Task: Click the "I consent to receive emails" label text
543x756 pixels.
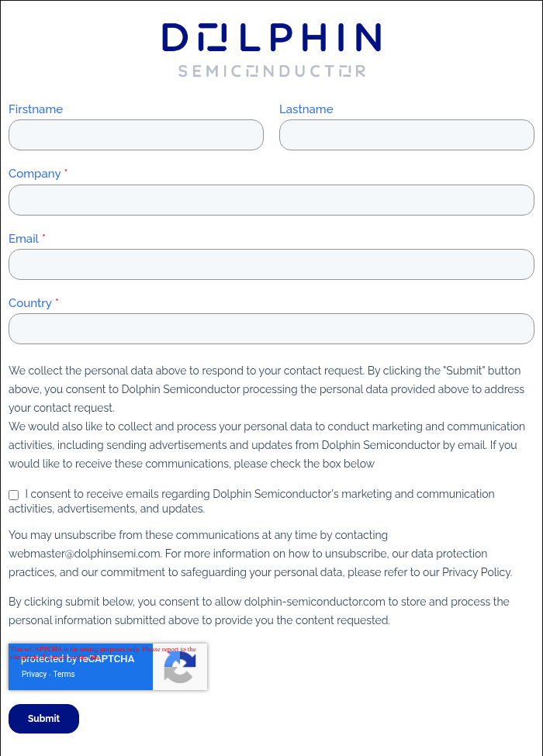Action: [259, 494]
